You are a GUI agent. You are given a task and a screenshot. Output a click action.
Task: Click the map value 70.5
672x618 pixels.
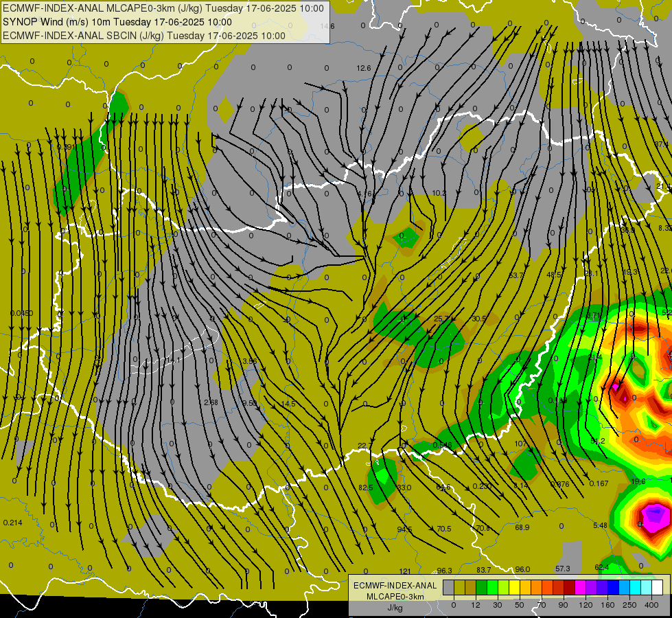pyautogui.click(x=444, y=529)
